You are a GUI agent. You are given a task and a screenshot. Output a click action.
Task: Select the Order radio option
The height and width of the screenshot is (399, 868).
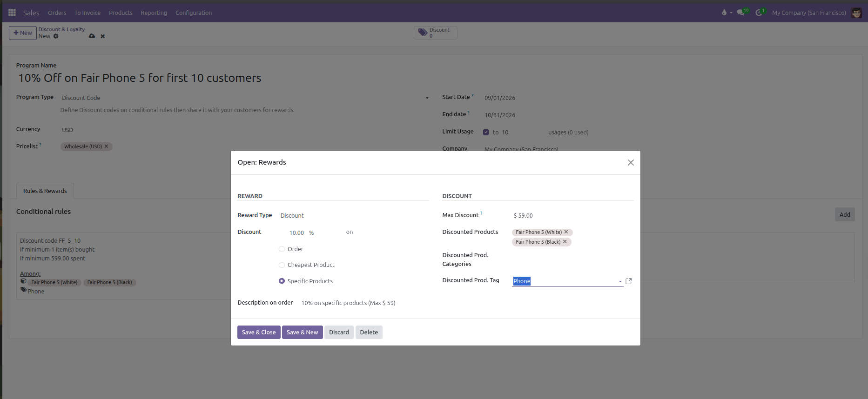(x=282, y=249)
